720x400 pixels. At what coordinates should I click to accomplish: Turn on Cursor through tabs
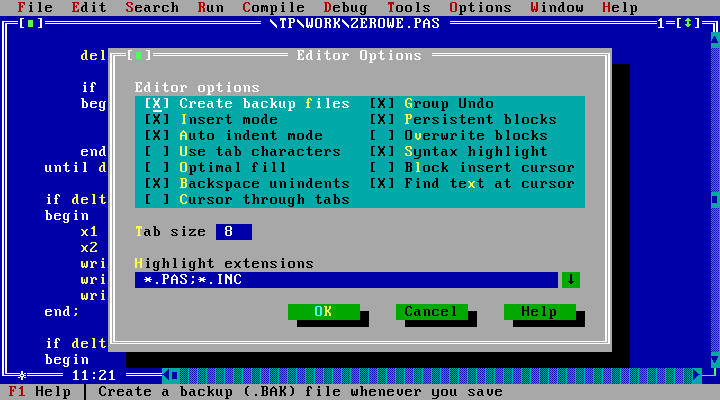coord(158,200)
